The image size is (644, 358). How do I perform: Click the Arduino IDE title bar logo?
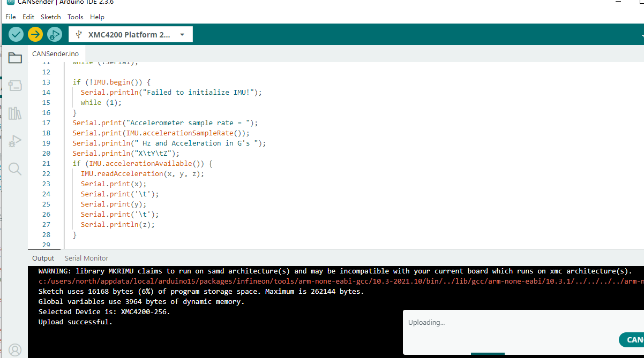(x=11, y=2)
